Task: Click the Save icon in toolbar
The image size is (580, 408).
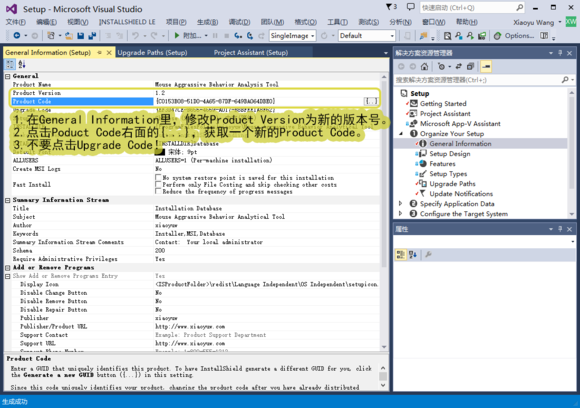Action: [80, 36]
